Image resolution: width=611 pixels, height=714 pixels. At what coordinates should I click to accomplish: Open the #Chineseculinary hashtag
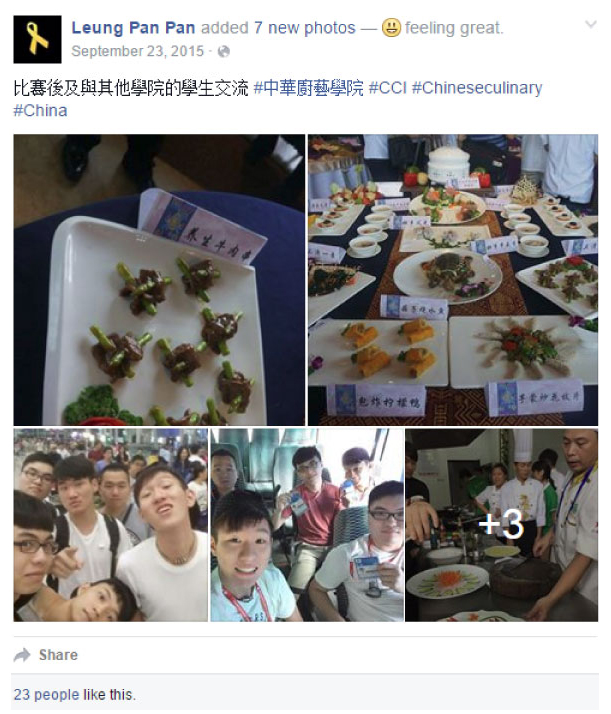(477, 87)
